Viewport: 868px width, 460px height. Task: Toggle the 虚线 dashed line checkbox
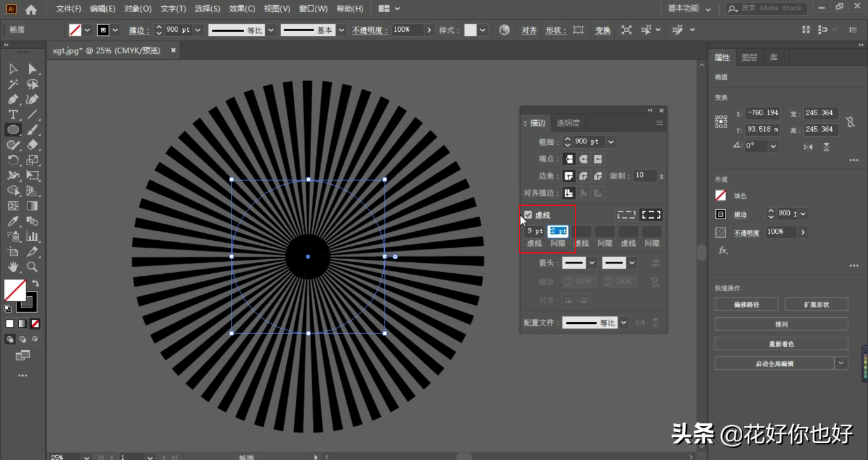528,215
